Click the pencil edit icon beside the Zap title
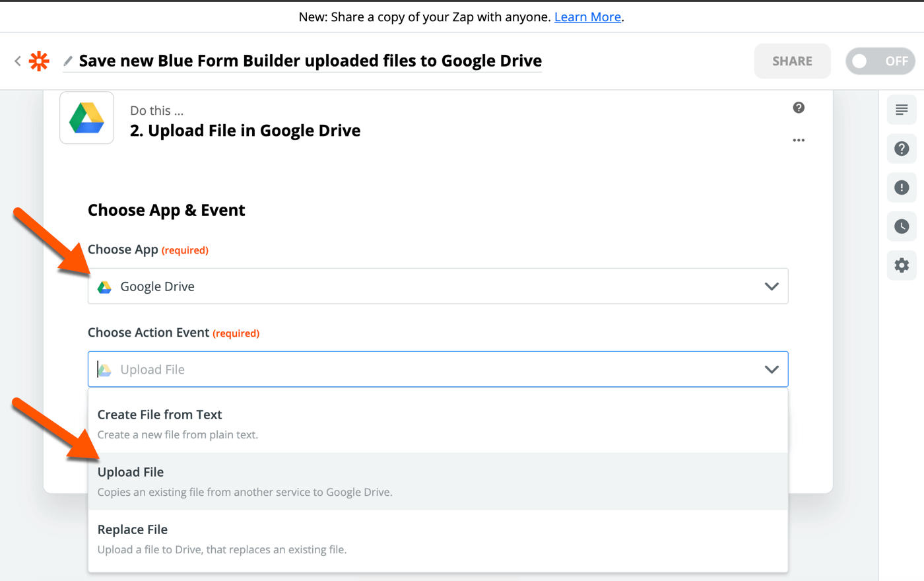924x581 pixels. tap(67, 61)
